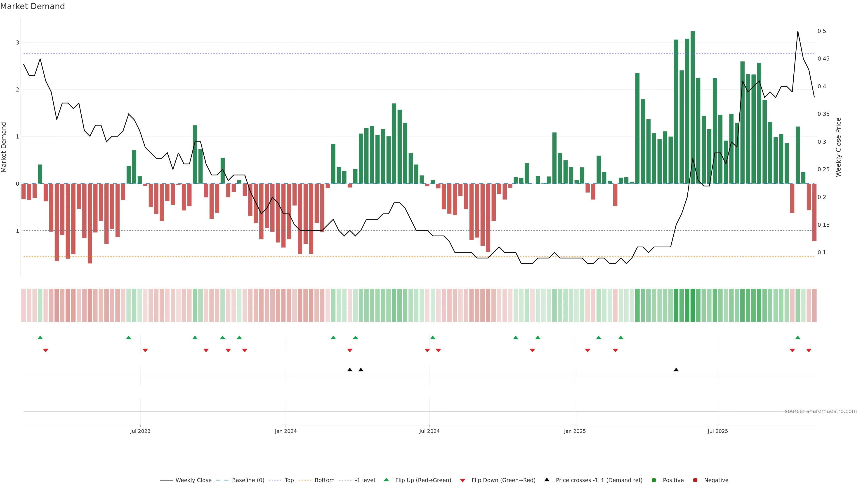Screen dimensions: 868x488
Task: Click the Market Demand chart title
Action: point(32,6)
